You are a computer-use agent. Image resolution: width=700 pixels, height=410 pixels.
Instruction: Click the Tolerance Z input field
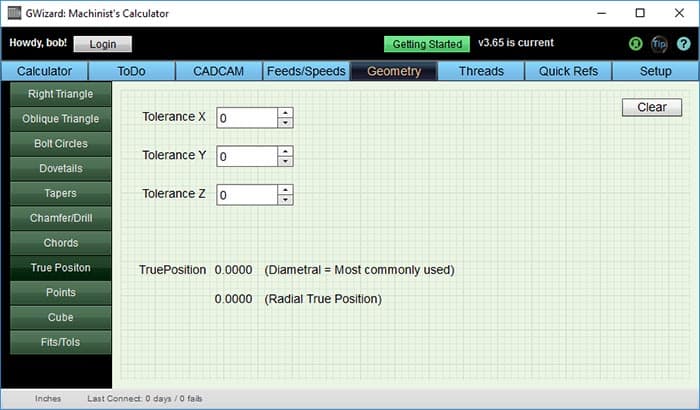point(247,195)
